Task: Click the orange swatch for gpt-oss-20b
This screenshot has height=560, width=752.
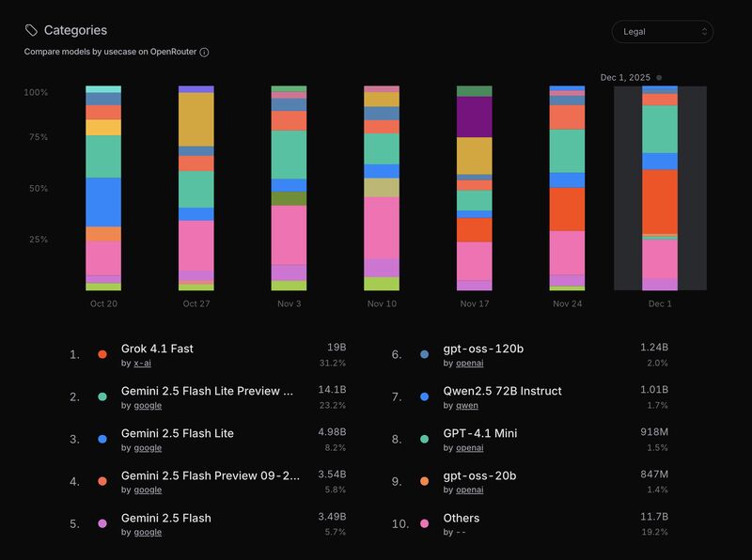Action: click(x=425, y=481)
